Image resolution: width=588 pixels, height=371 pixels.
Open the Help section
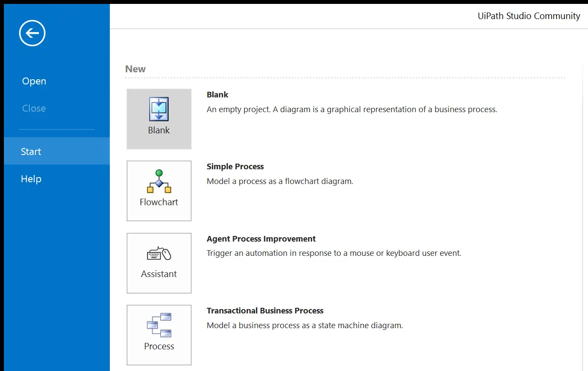[x=31, y=179]
